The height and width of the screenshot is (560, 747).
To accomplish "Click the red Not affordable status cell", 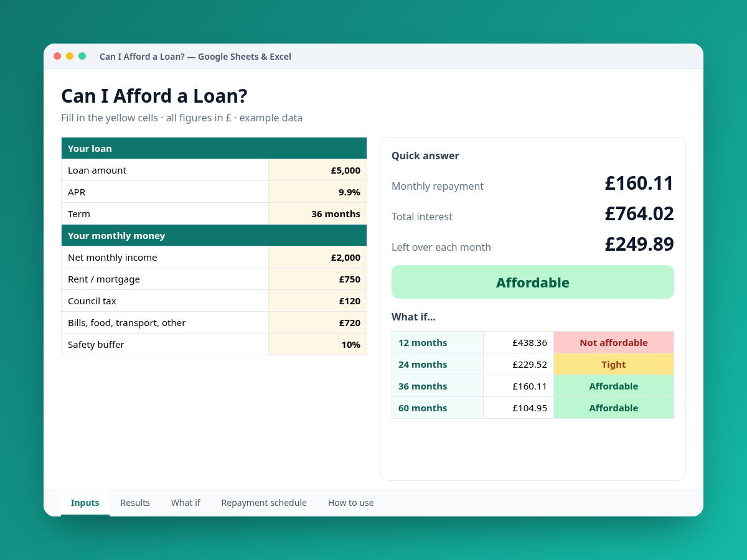I will pyautogui.click(x=614, y=342).
